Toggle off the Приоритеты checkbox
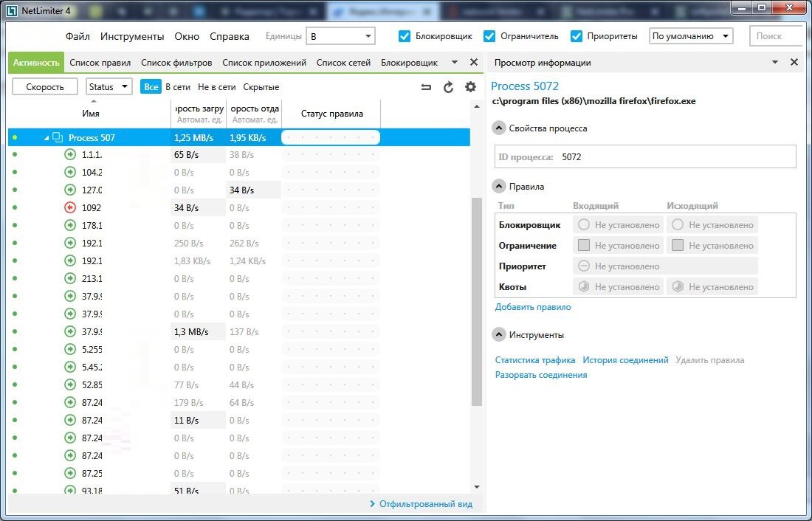The width and height of the screenshot is (812, 521). coord(577,35)
